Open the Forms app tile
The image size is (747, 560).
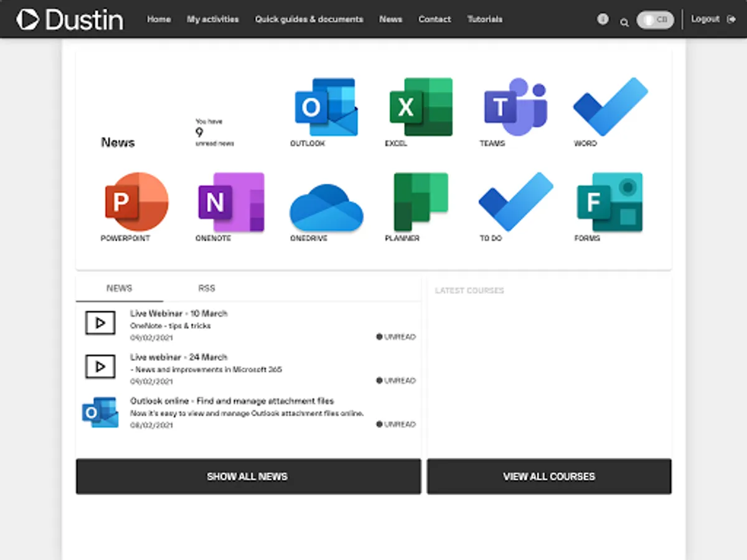(x=609, y=206)
